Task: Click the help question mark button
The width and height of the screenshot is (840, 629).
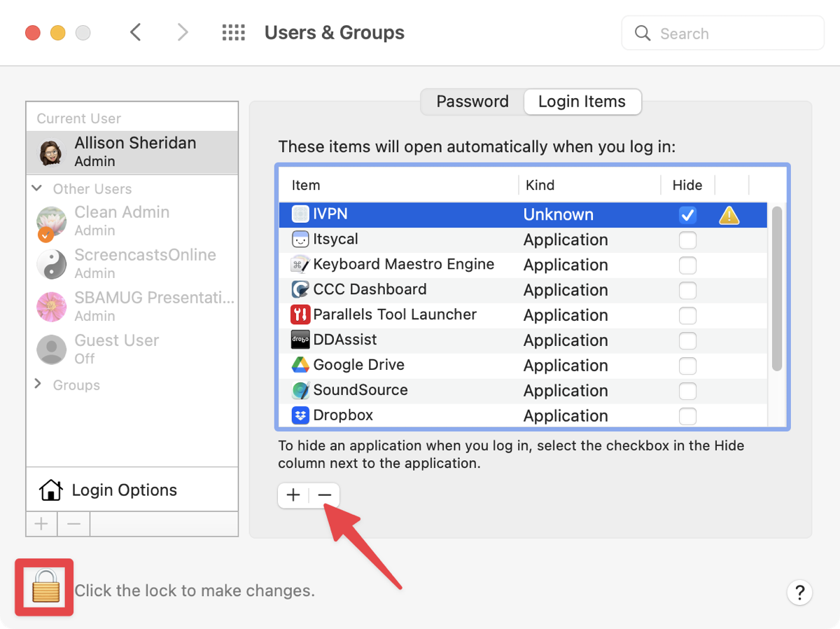Action: coord(799,592)
